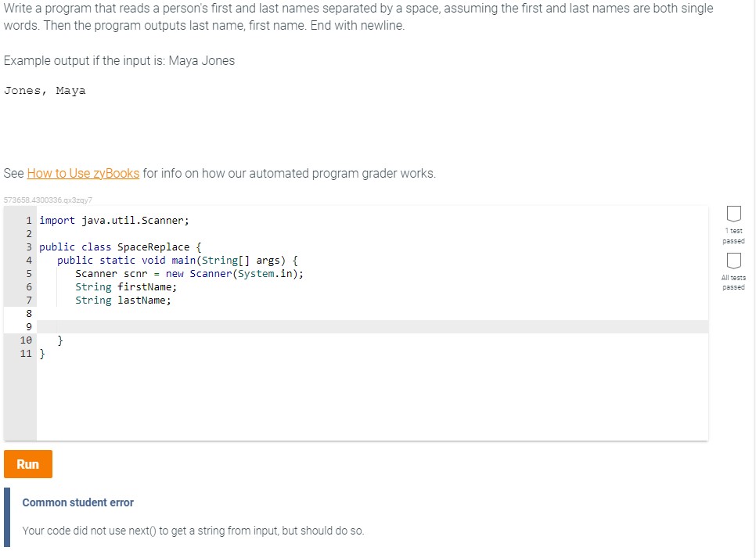This screenshot has height=558, width=756.
Task: Click line number 1 in gutter
Action: click(28, 220)
